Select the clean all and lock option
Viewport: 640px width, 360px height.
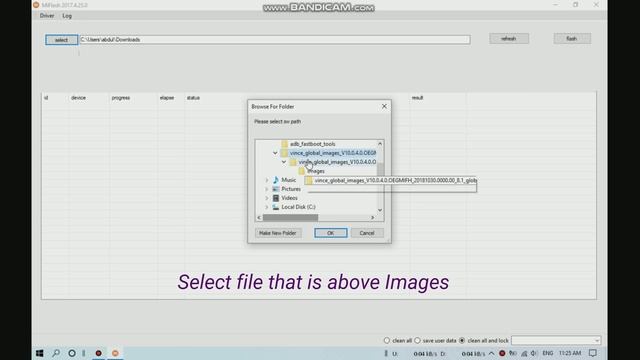click(x=462, y=340)
